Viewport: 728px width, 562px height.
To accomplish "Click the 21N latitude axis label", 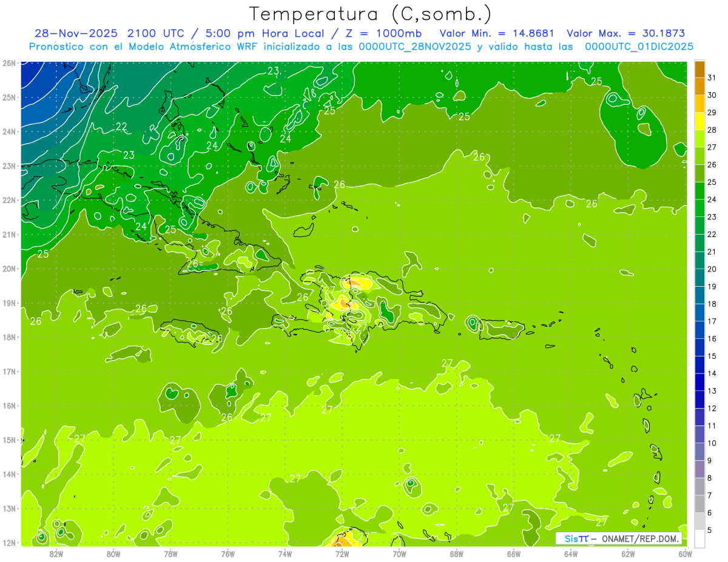I will coord(9,234).
